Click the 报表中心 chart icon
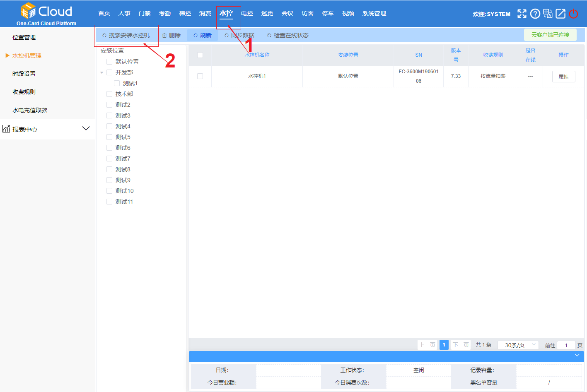This screenshot has height=392, width=587. pyautogui.click(x=6, y=129)
